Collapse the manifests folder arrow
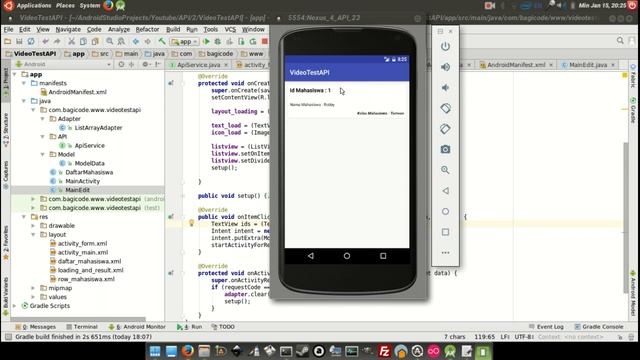 tap(24, 83)
